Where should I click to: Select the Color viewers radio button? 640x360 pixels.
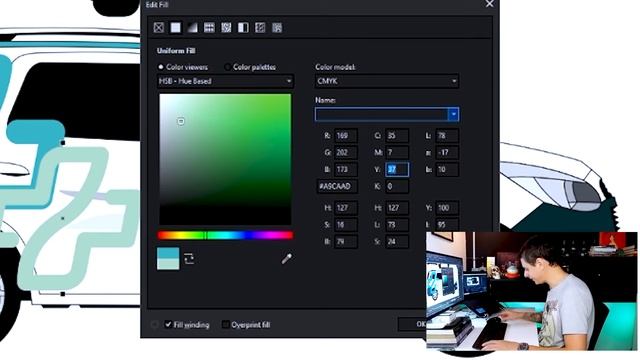click(x=161, y=67)
